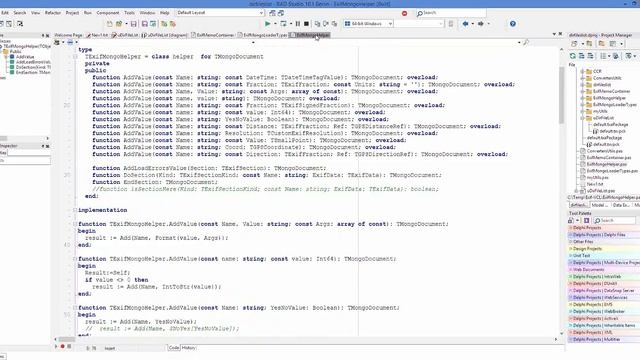Viewport: 640px width, 360px height.
Task: Open the run button dropdown arrow
Action: (x=275, y=24)
